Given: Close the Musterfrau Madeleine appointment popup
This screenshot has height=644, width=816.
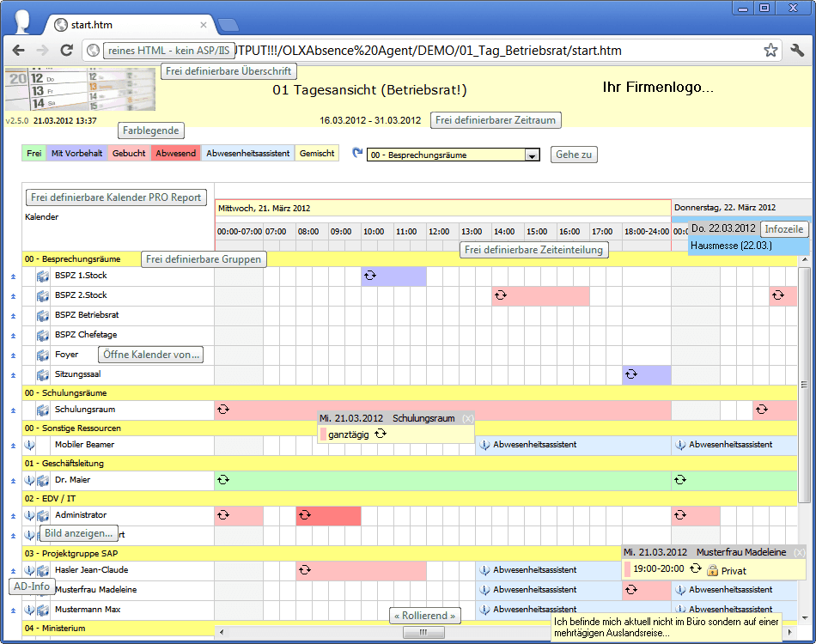Looking at the screenshot, I should pos(799,552).
